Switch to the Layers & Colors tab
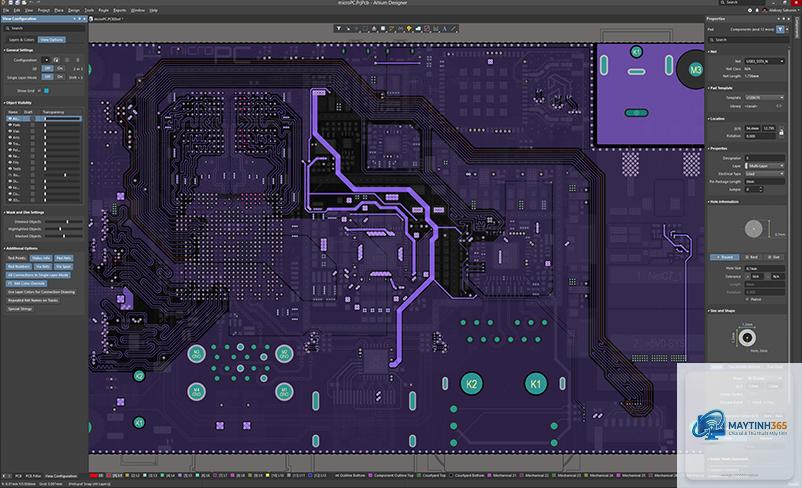Viewport: 802px width, 488px height. point(21,39)
